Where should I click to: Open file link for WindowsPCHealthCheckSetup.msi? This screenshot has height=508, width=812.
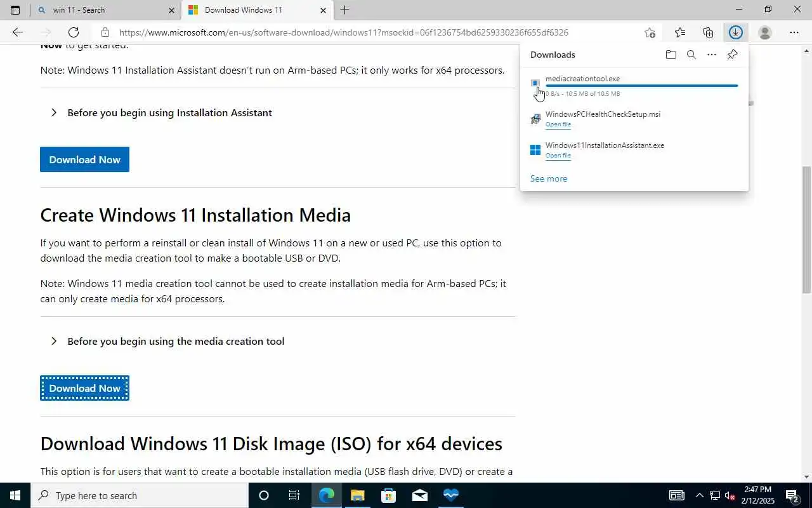coord(558,124)
